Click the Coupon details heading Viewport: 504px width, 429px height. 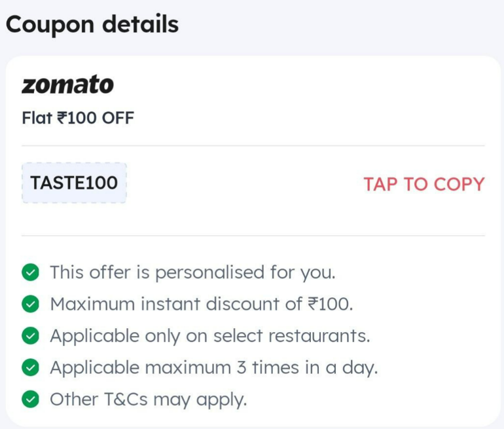(x=92, y=25)
